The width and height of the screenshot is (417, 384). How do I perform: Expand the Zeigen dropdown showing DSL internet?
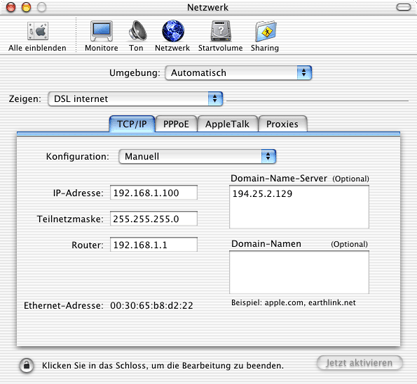tap(135, 99)
